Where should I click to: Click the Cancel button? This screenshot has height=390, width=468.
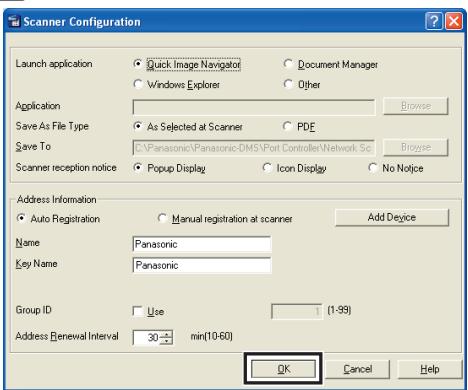[x=358, y=369]
